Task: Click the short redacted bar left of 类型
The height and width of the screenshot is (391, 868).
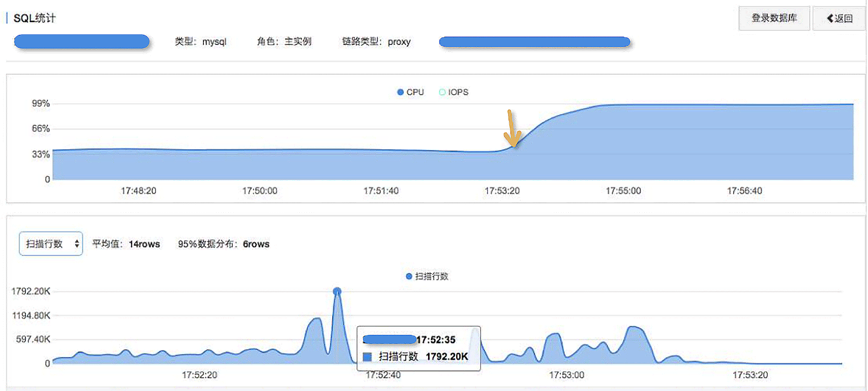Action: [82, 42]
